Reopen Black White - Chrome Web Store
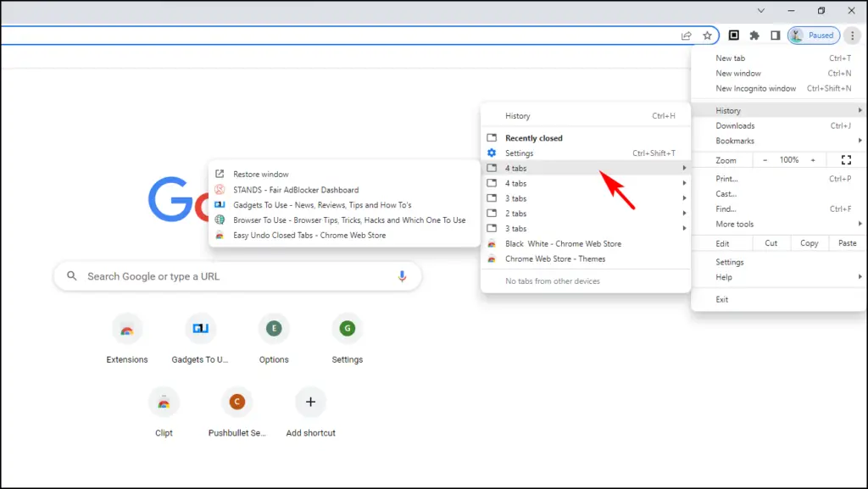 click(586, 243)
